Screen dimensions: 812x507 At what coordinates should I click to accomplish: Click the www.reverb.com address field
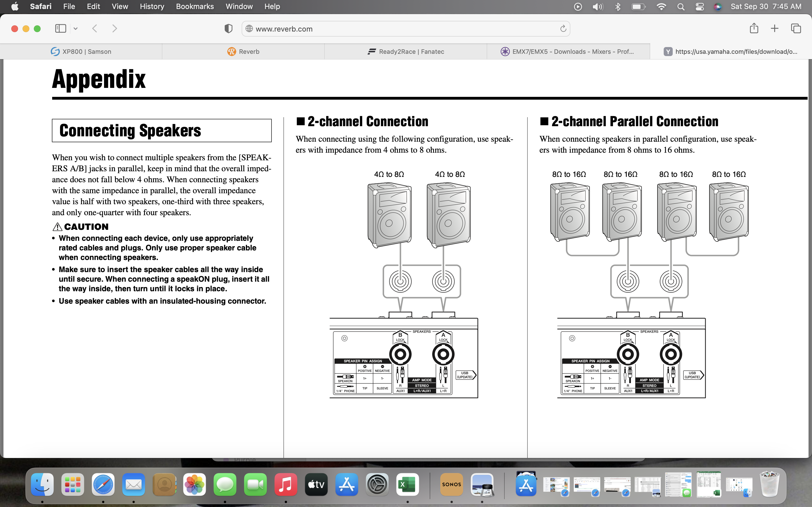tap(403, 29)
